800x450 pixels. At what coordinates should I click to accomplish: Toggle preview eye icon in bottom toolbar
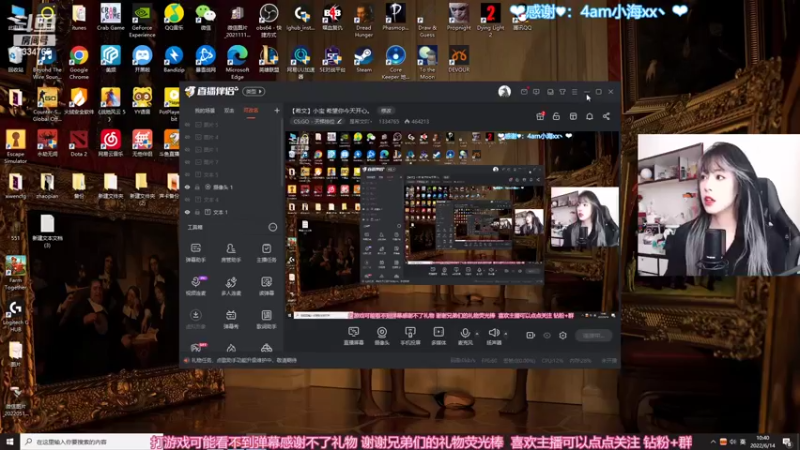click(547, 335)
